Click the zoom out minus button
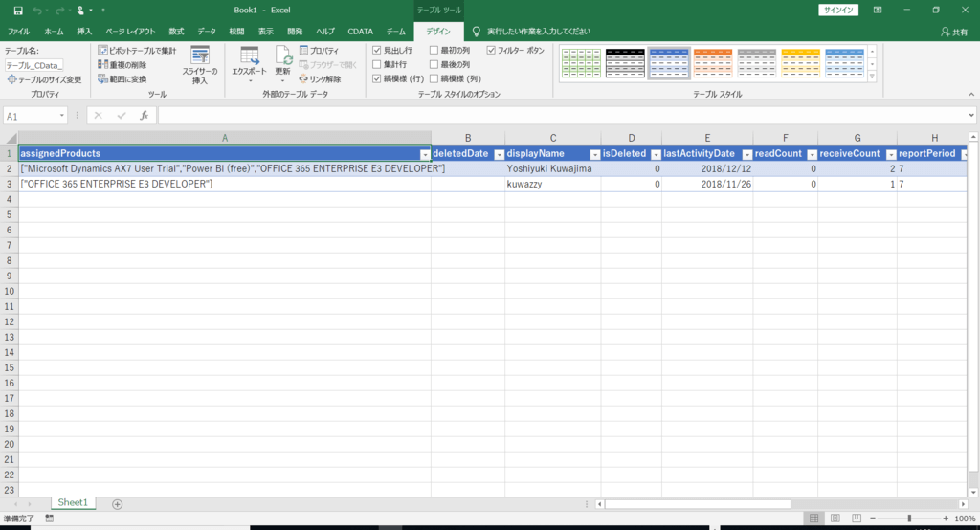The width and height of the screenshot is (980, 530). coord(873,519)
